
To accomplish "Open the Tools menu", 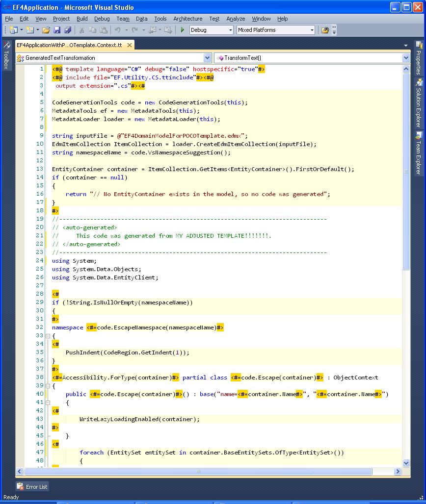I will [160, 19].
